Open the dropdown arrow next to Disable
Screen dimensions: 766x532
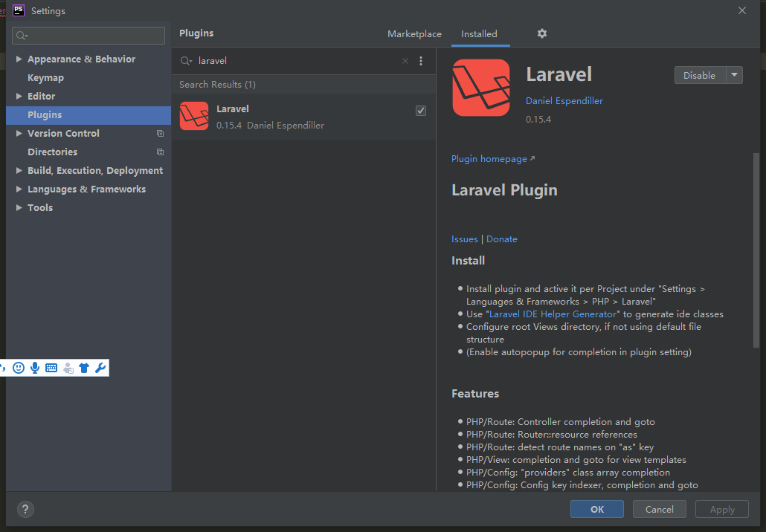point(734,75)
